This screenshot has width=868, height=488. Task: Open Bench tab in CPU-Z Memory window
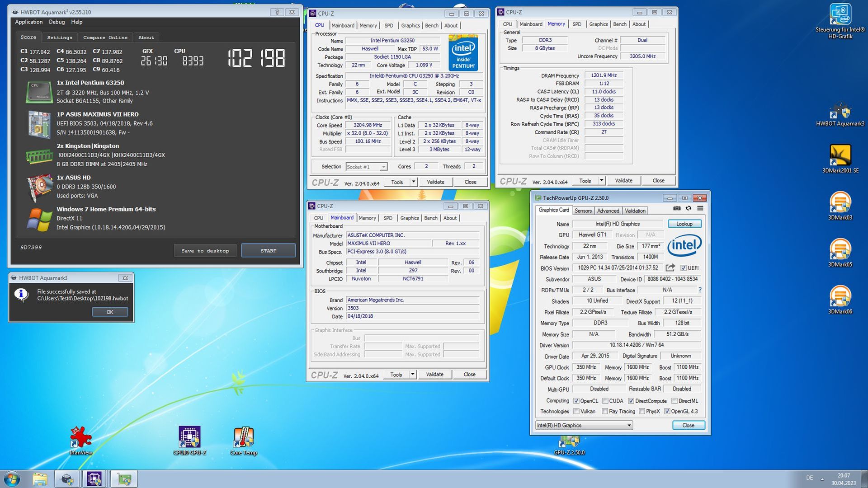click(620, 24)
